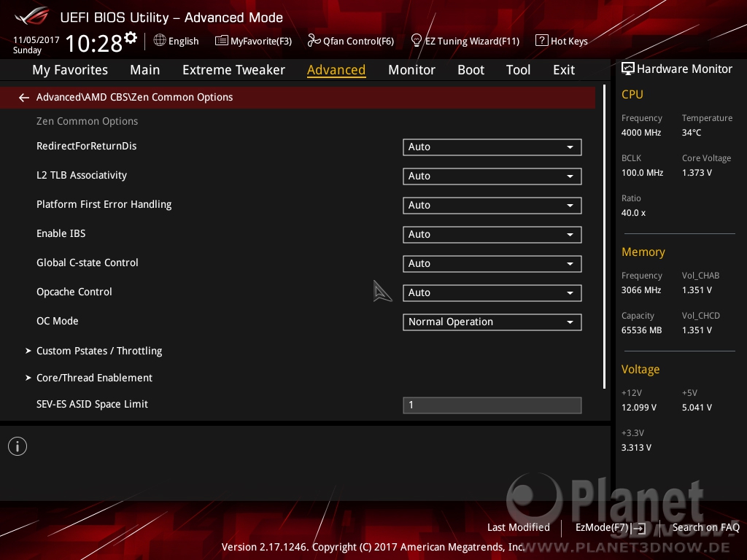Image resolution: width=747 pixels, height=560 pixels.
Task: Click BCLK value 100.0 MHz
Action: pyautogui.click(x=642, y=173)
